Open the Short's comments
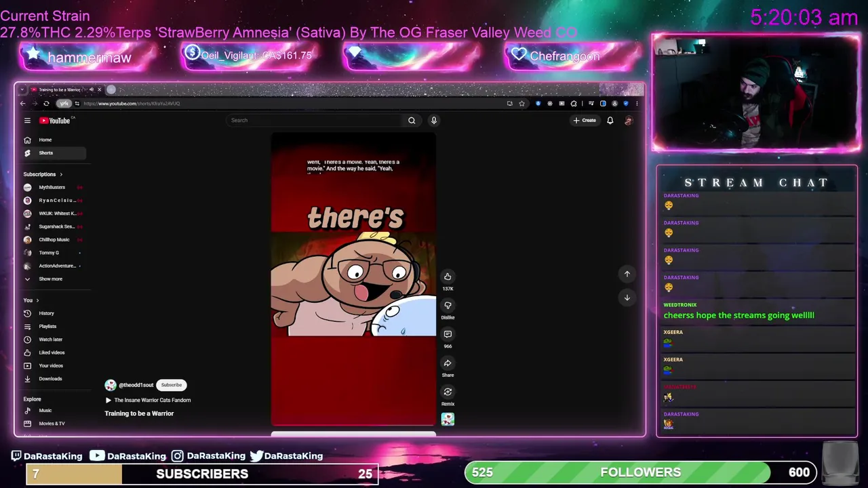868x488 pixels. [448, 334]
